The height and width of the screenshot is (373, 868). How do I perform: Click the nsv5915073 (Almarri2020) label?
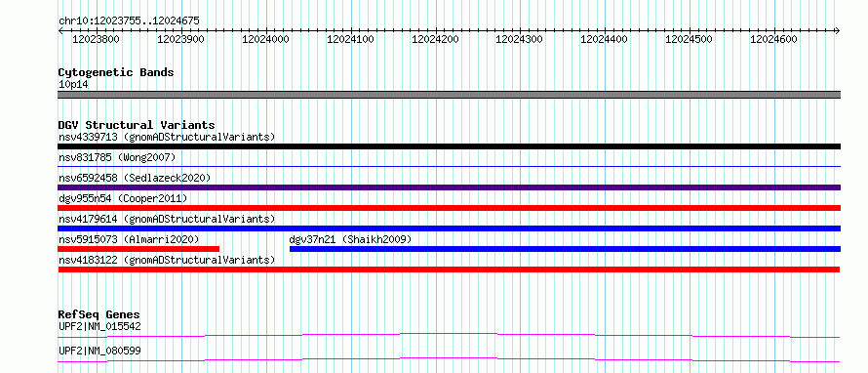(x=129, y=239)
